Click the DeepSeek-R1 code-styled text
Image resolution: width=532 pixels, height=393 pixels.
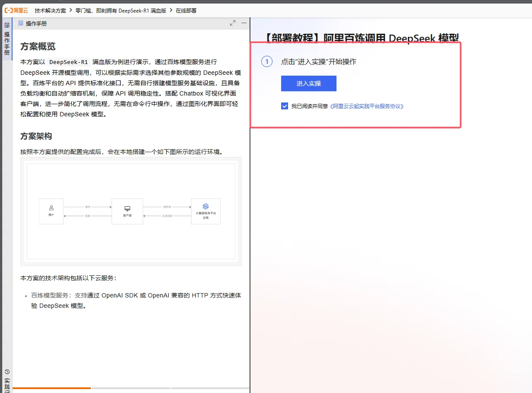69,62
